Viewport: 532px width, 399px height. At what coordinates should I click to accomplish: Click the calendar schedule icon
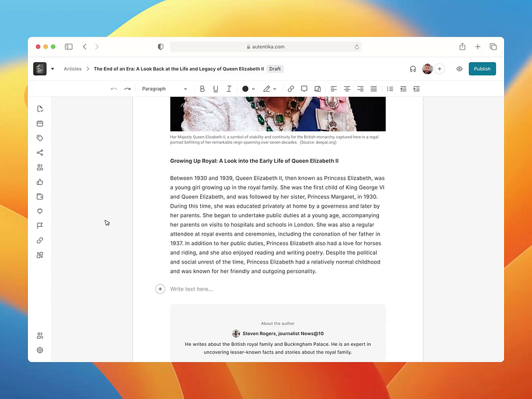coord(40,123)
